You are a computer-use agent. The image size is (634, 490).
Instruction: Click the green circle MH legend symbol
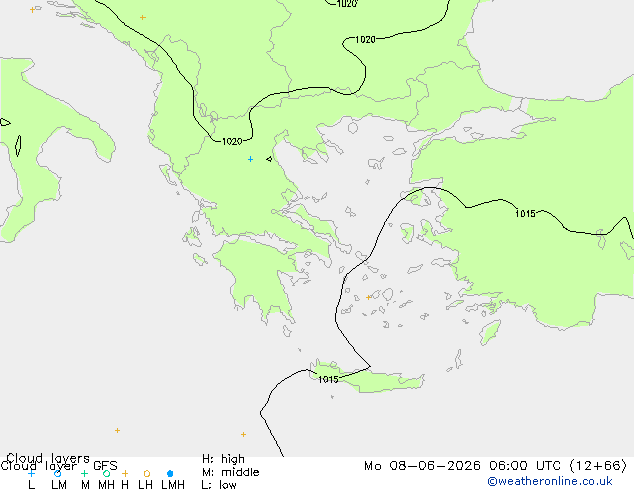[106, 473]
